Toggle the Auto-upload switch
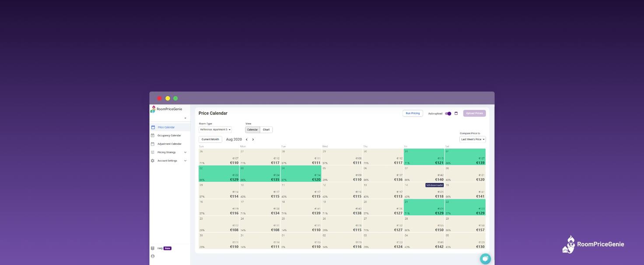644x265 pixels. 448,113
